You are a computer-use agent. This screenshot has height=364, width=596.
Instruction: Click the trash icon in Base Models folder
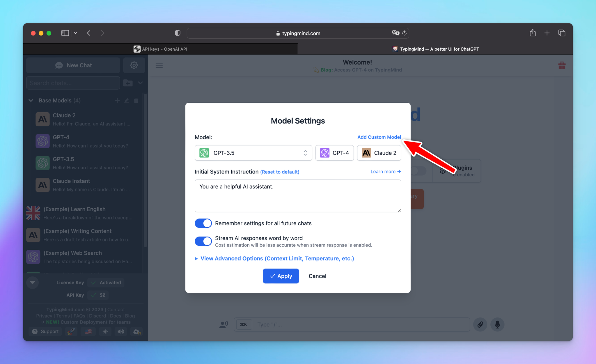[x=136, y=101]
